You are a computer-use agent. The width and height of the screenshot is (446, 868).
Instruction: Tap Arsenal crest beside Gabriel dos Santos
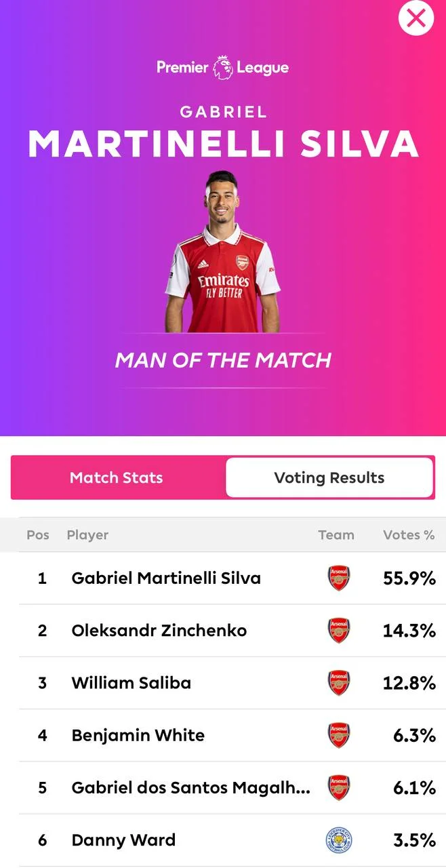pyautogui.click(x=338, y=787)
